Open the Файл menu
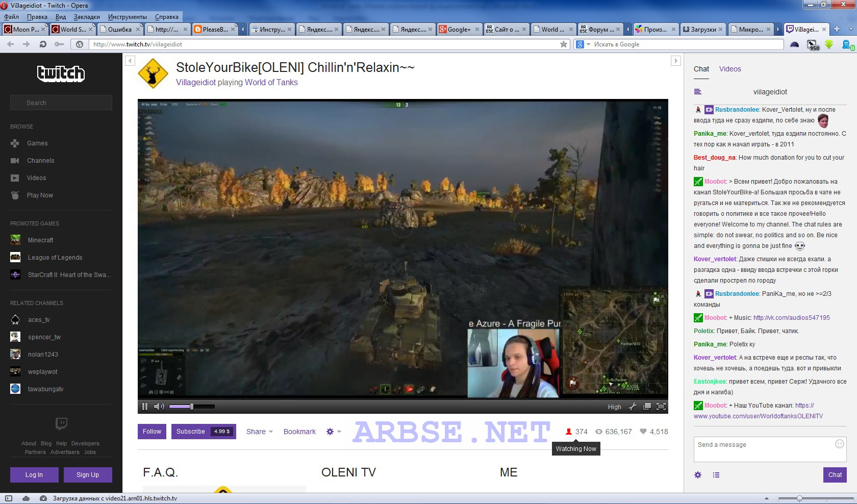This screenshot has width=857, height=504. (x=11, y=17)
